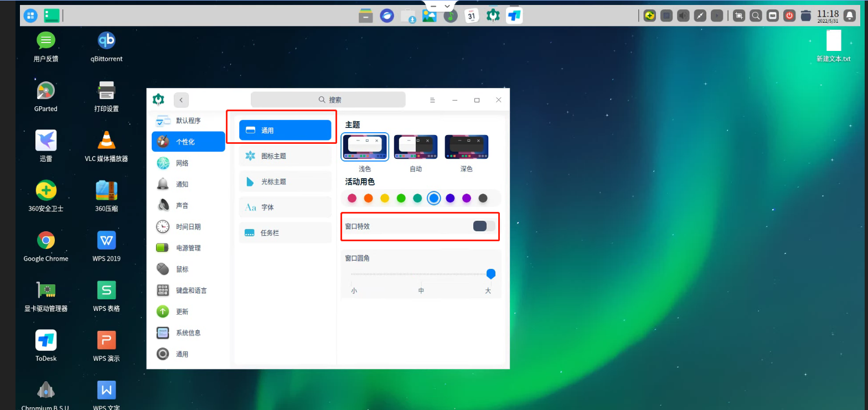Launch the file manager from the dock
The image size is (868, 410).
tap(365, 15)
